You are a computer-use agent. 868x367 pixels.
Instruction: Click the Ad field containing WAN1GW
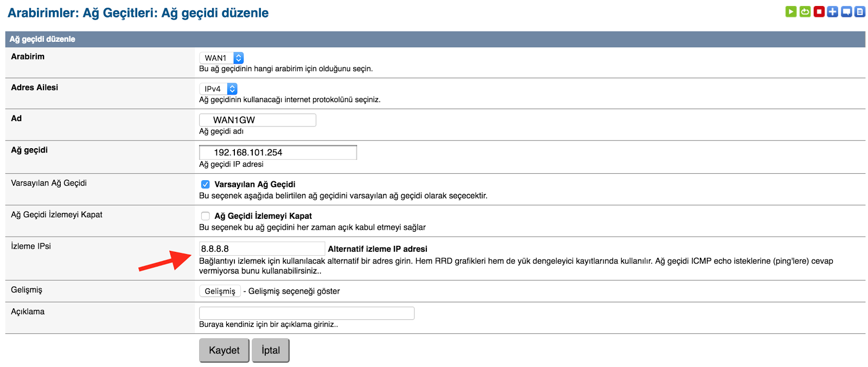[258, 120]
